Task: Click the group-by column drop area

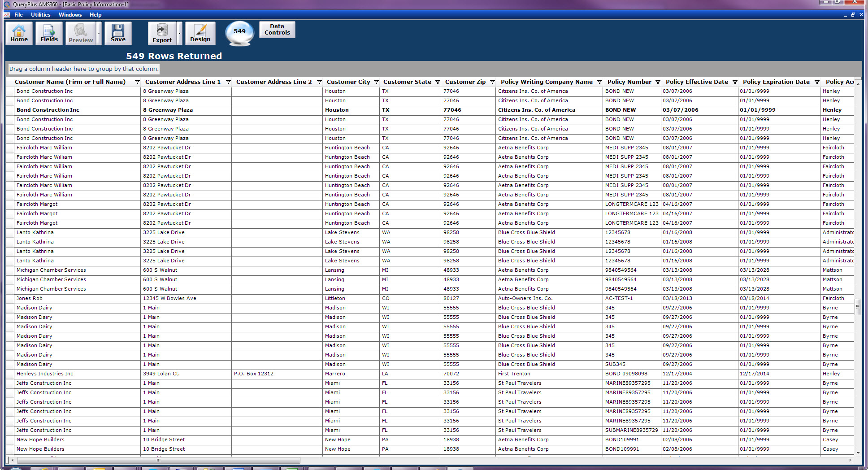Action: pyautogui.click(x=433, y=69)
